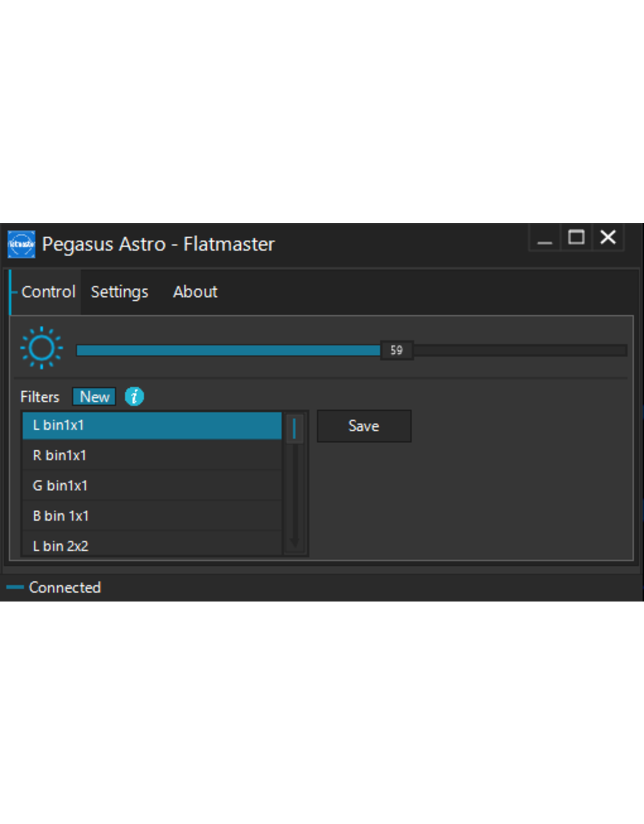644x824 pixels.
Task: Click the Connected status indicator
Action: pos(54,587)
